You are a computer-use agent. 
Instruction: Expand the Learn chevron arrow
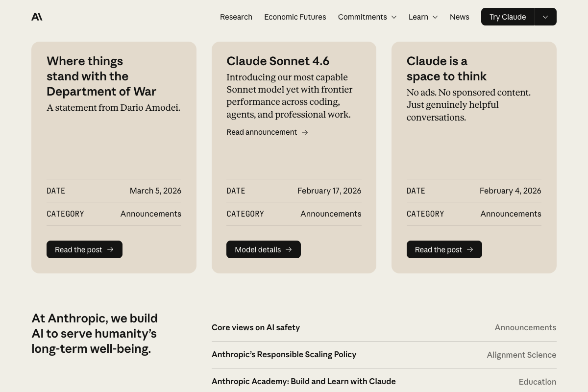(x=435, y=17)
